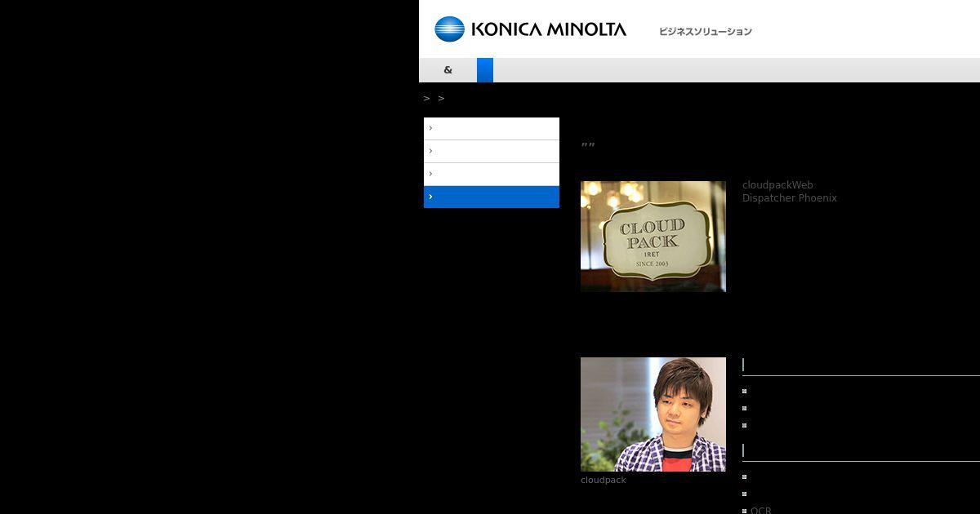
Task: Open the '&' navigation bar item
Action: pos(448,70)
